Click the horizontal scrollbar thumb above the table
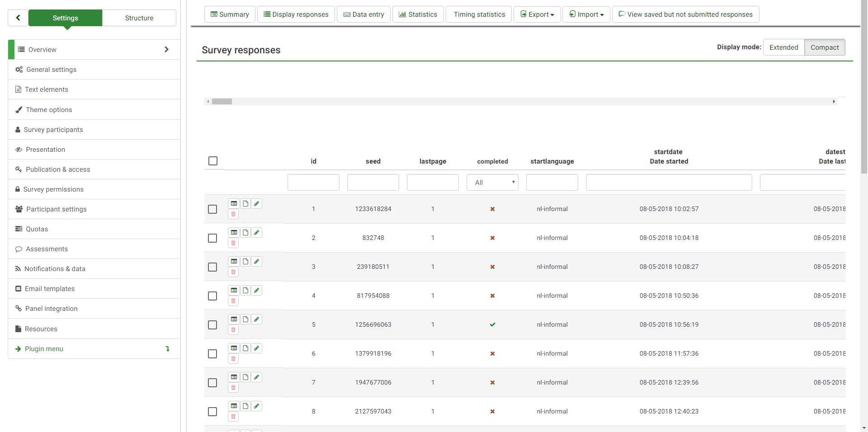The image size is (868, 432). click(222, 102)
